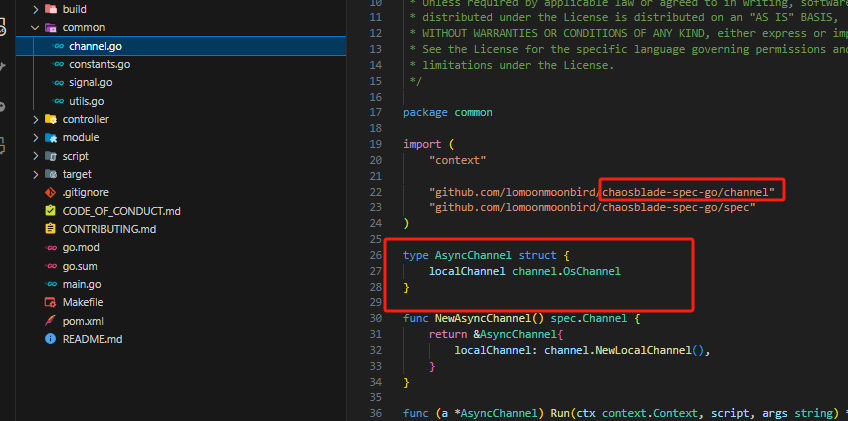Screen dimensions: 848x421
Task: Open the main.go file
Action: pyautogui.click(x=82, y=284)
